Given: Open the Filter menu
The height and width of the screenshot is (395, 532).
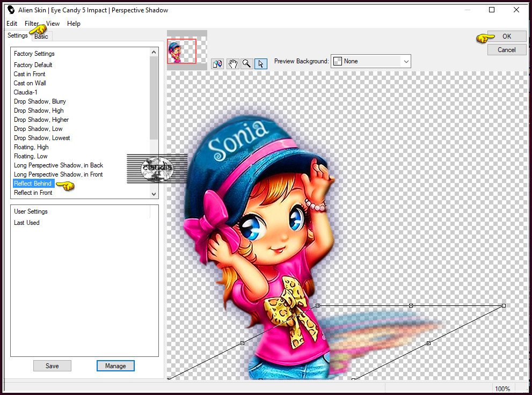Looking at the screenshot, I should pyautogui.click(x=32, y=24).
